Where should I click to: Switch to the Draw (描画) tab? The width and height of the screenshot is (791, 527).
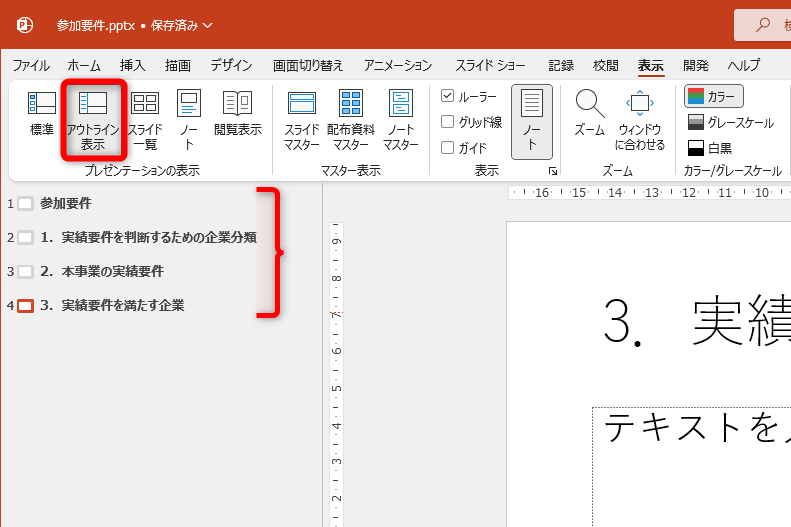tap(178, 66)
